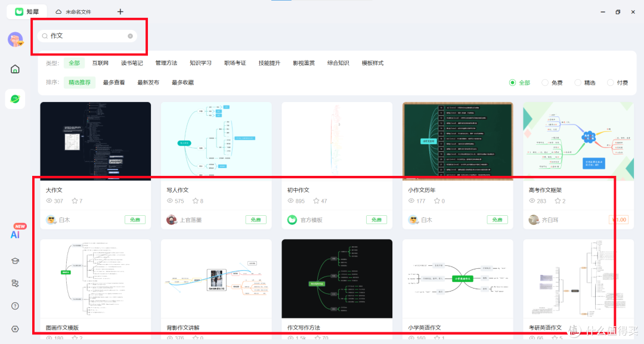Open the 考研英语作文 template thumbnail
The width and height of the screenshot is (644, 344).
(x=578, y=279)
